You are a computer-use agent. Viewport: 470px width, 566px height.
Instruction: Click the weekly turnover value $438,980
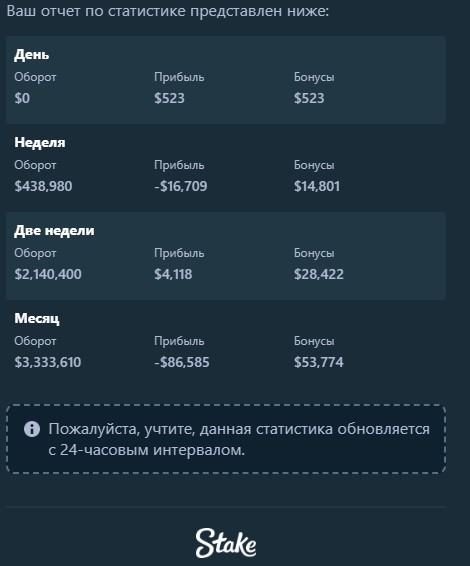(x=43, y=186)
